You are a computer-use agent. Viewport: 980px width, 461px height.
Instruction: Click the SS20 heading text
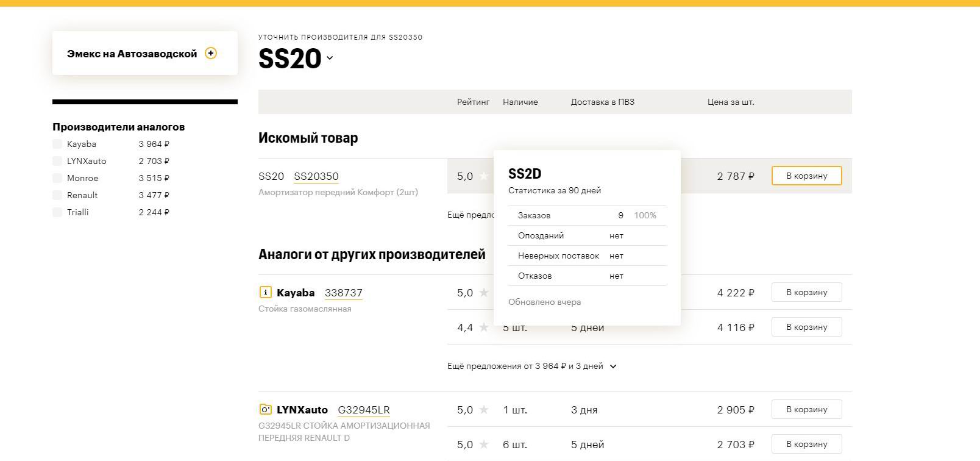click(290, 59)
